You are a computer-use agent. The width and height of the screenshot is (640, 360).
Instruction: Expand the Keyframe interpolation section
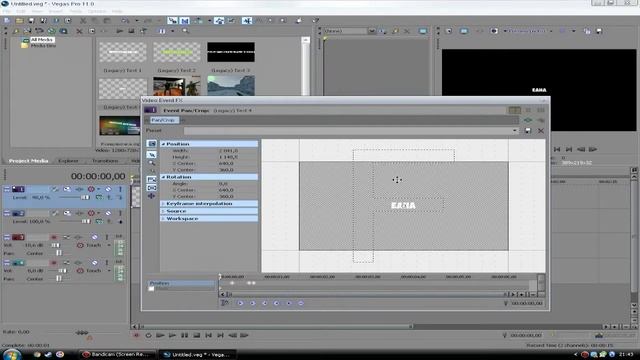point(163,204)
